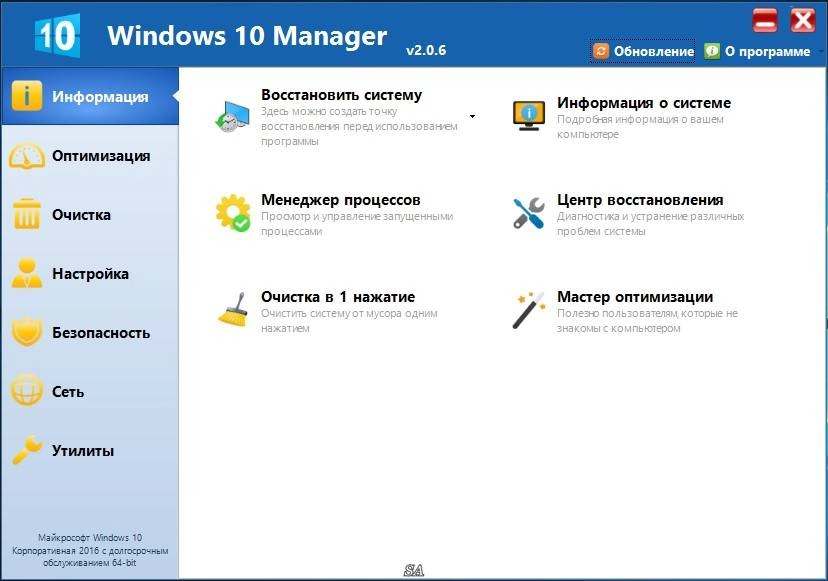
Task: Select the Сеть section
Action: 90,391
